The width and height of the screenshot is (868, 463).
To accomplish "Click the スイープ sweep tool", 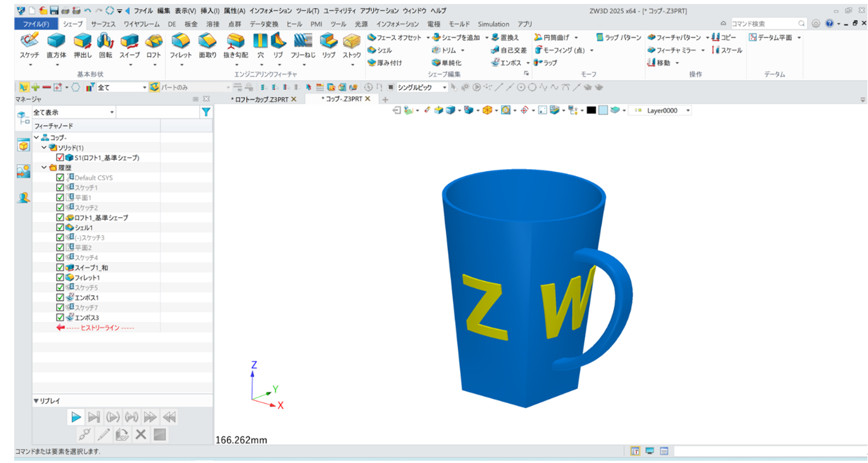I will click(130, 46).
